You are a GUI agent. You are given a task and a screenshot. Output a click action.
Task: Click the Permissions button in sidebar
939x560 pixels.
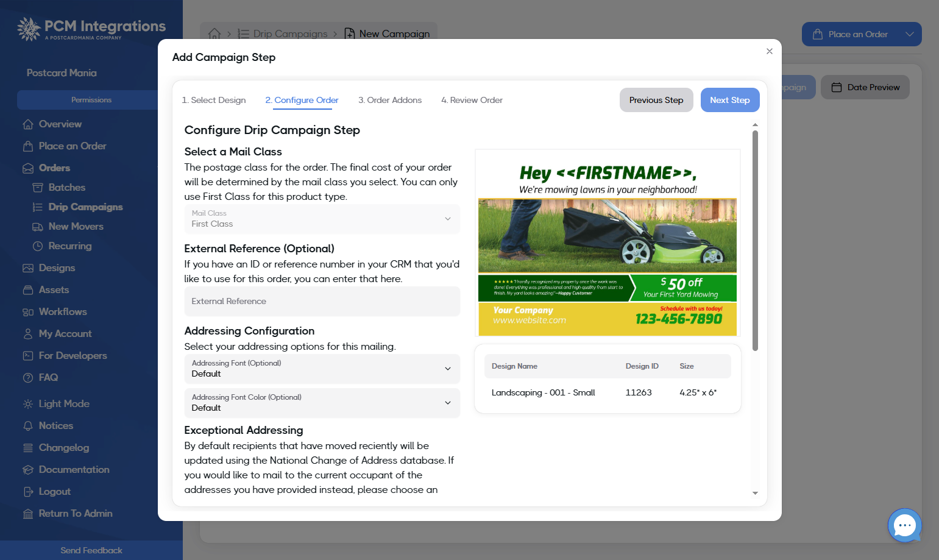coord(91,100)
